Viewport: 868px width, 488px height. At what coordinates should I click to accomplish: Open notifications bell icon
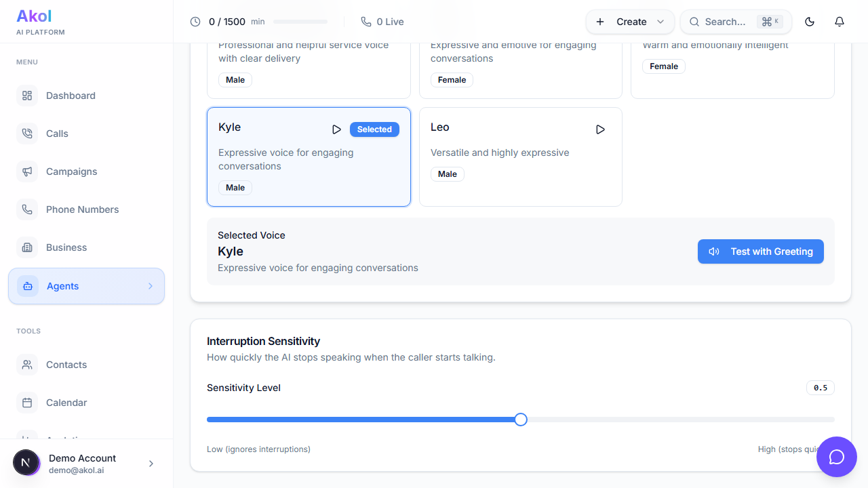coord(840,22)
